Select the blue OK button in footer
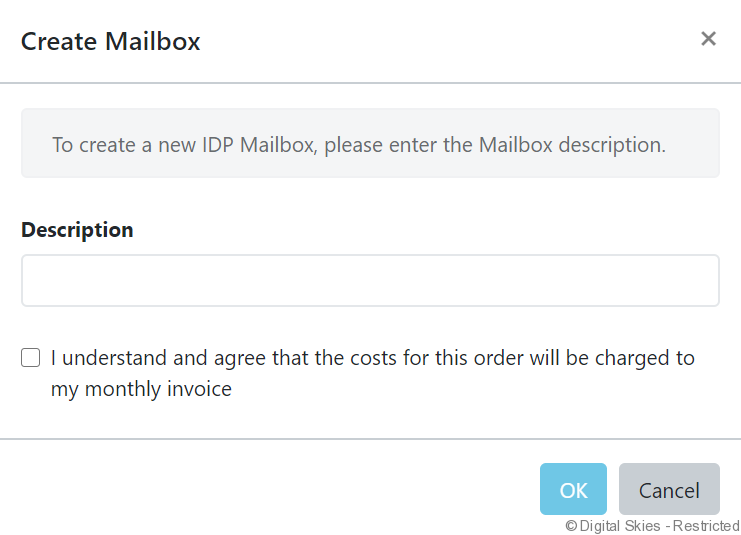The image size is (741, 535). (x=573, y=490)
